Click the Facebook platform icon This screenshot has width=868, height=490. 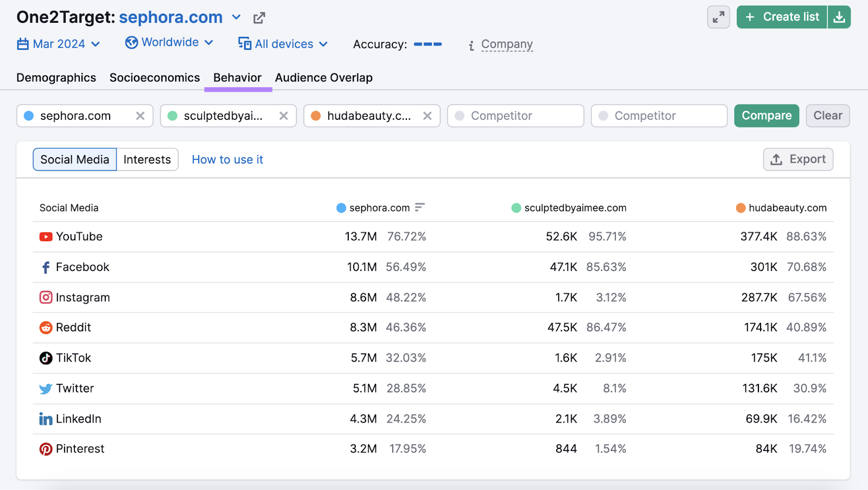(x=46, y=267)
